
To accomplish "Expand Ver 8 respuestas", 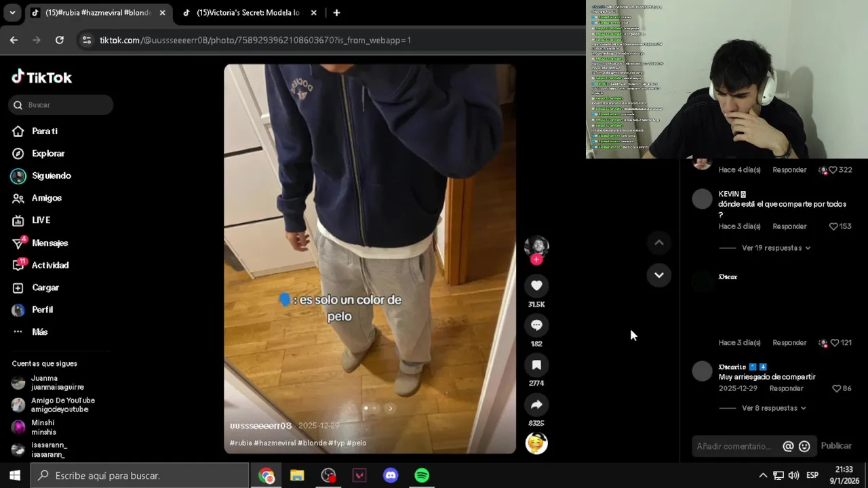I will [x=774, y=408].
